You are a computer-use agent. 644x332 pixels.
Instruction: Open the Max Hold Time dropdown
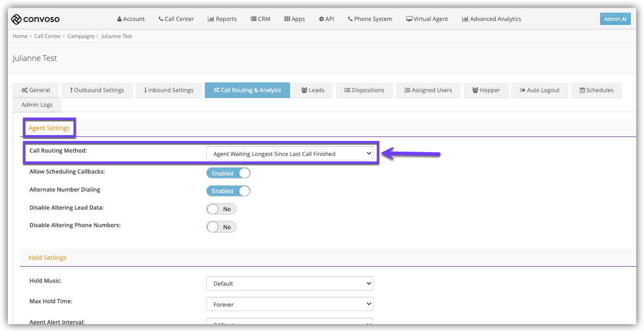point(290,304)
